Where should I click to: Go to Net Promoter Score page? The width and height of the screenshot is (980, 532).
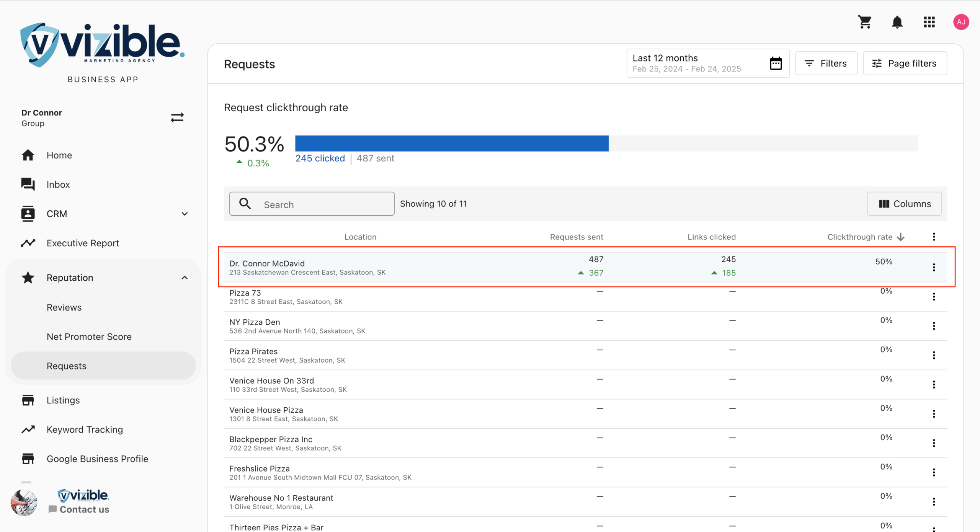click(89, 337)
